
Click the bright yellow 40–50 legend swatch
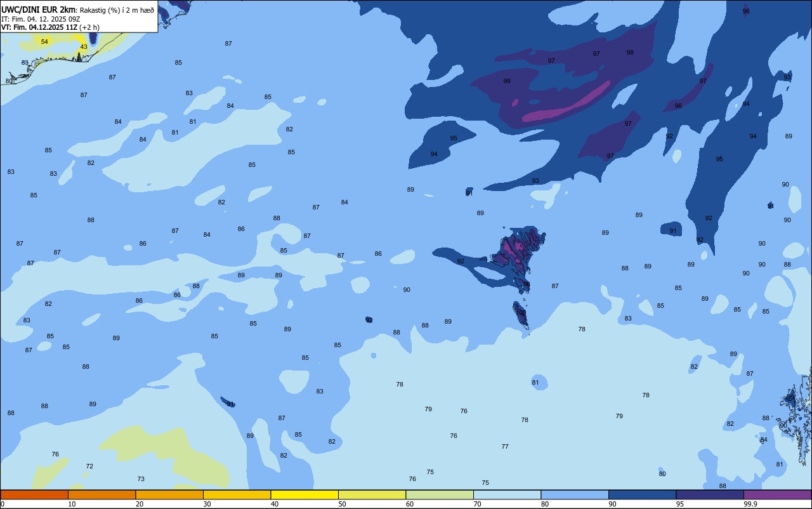(304, 494)
